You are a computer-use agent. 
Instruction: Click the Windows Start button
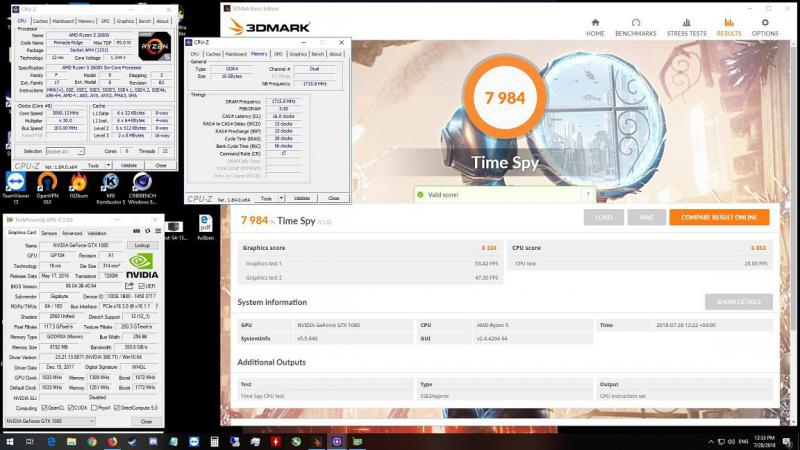[x=8, y=441]
